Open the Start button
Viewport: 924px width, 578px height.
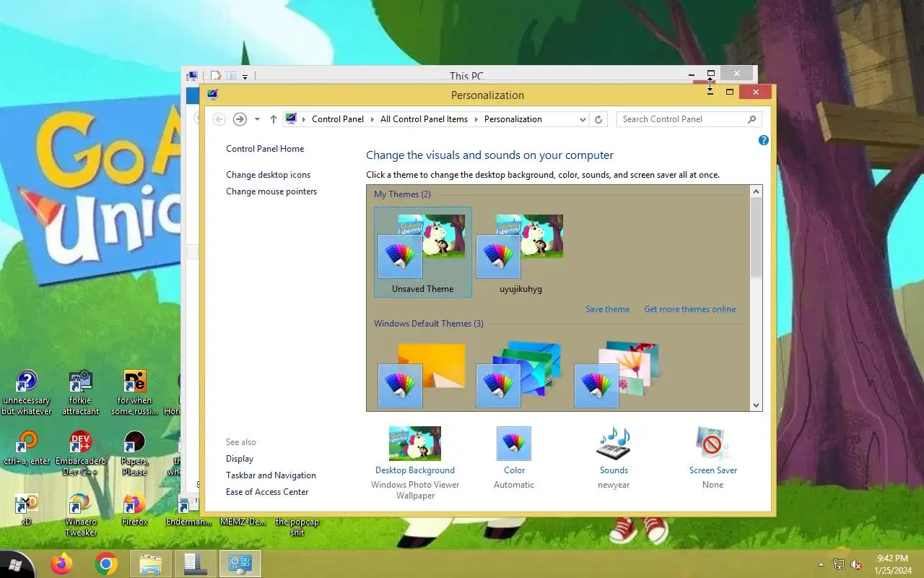point(14,564)
